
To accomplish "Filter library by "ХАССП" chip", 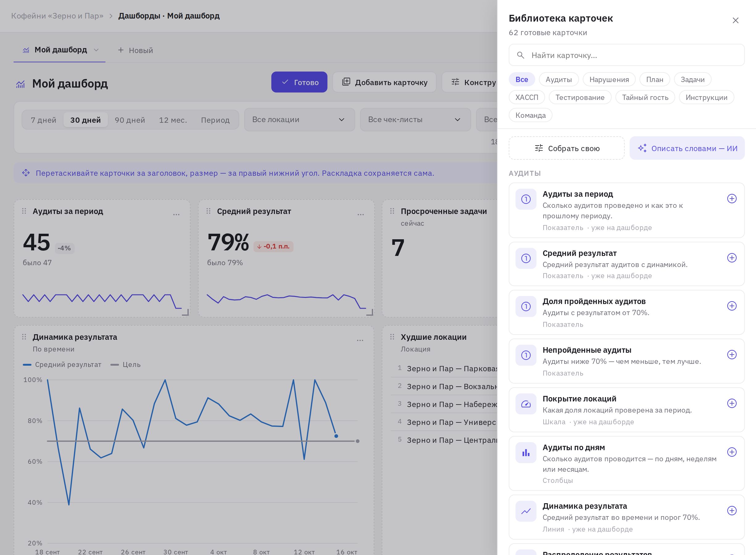I will click(x=527, y=97).
